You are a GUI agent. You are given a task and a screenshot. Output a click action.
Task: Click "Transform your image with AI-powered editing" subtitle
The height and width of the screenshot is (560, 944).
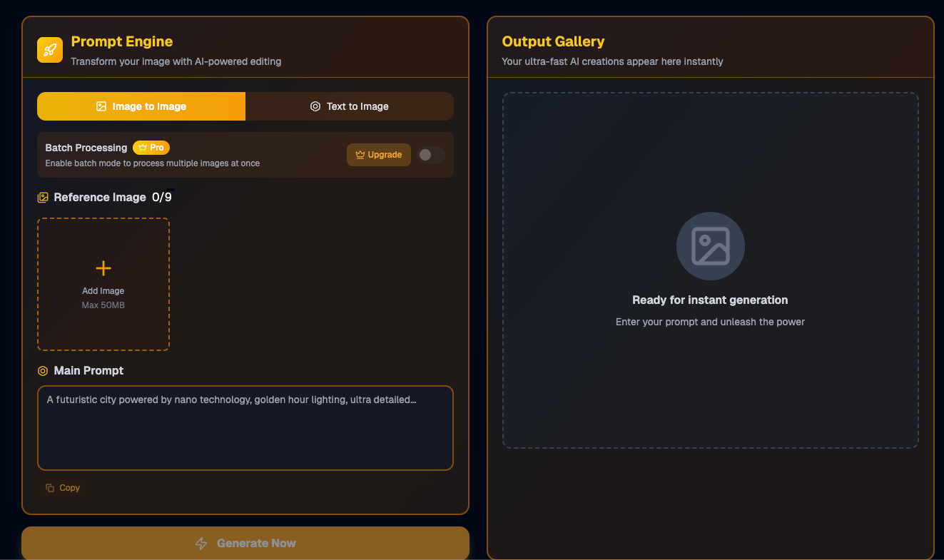click(x=176, y=61)
